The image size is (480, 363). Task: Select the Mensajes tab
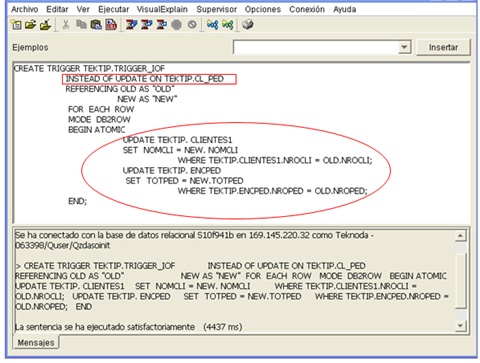click(36, 342)
